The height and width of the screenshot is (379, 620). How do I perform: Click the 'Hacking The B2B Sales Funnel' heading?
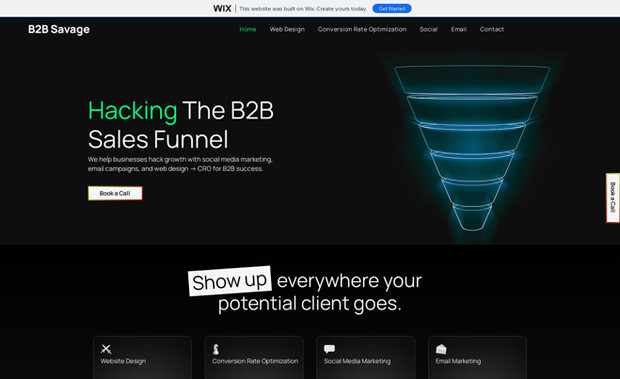[181, 125]
